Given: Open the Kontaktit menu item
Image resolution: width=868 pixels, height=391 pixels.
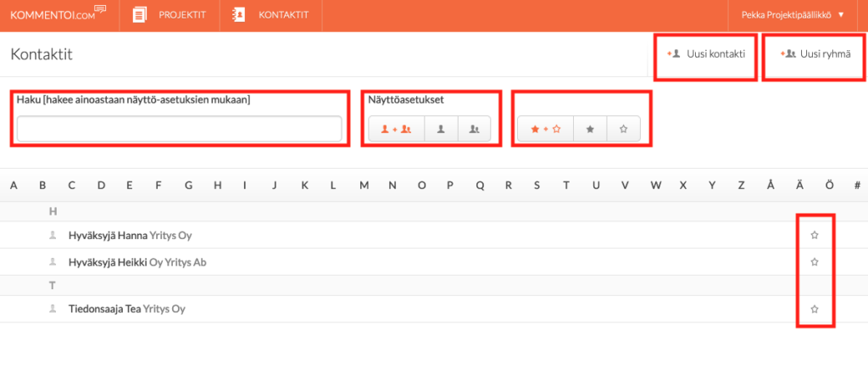Looking at the screenshot, I should tap(270, 15).
